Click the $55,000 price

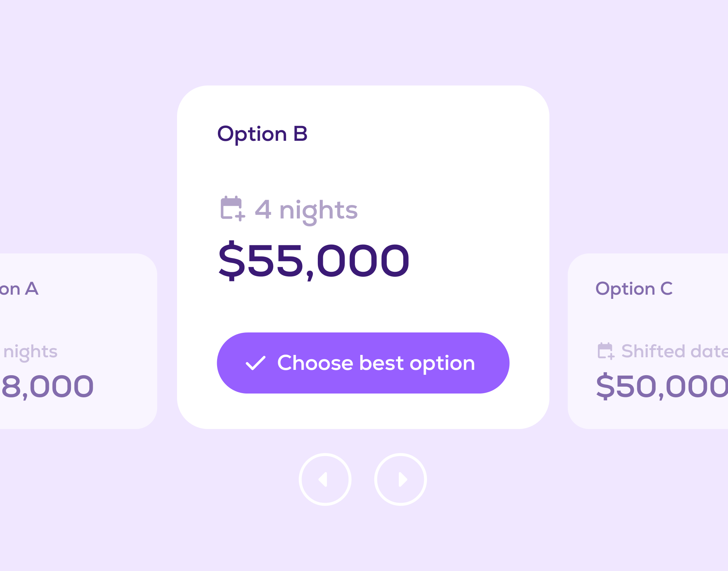[x=314, y=261]
